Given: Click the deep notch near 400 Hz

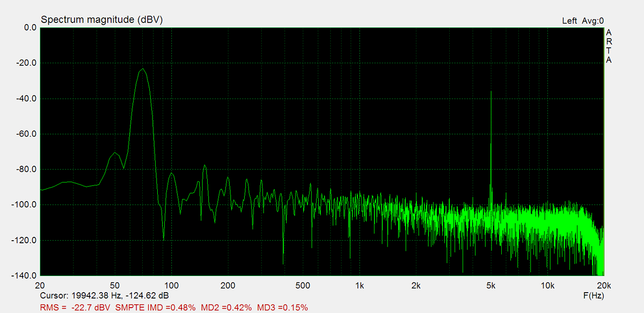Looking at the screenshot, I should (x=283, y=262).
